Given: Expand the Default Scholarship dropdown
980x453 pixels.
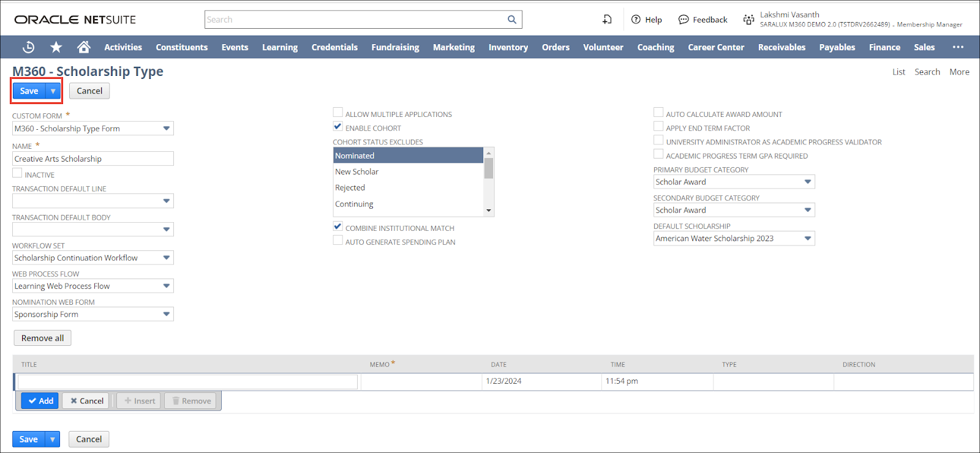Looking at the screenshot, I should (x=807, y=238).
